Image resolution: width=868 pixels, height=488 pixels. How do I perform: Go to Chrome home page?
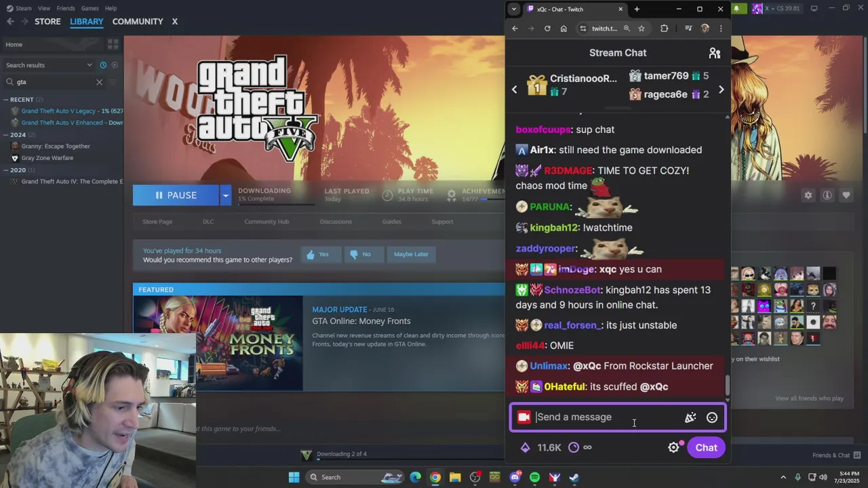coord(564,28)
